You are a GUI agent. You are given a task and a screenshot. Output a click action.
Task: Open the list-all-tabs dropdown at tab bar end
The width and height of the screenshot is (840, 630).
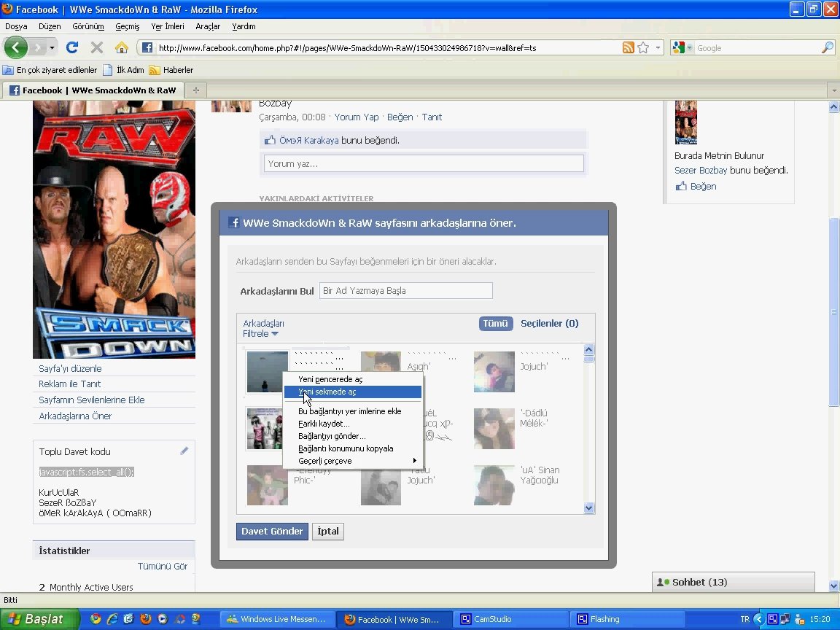833,90
